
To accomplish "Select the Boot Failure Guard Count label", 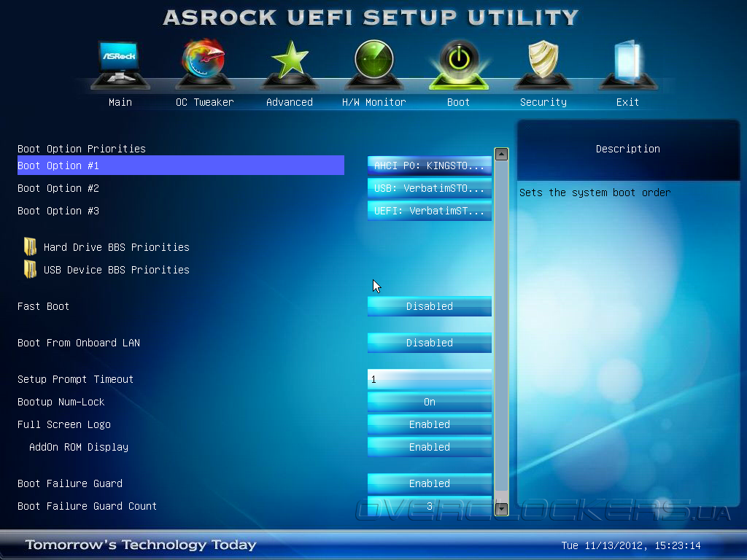I will point(88,506).
